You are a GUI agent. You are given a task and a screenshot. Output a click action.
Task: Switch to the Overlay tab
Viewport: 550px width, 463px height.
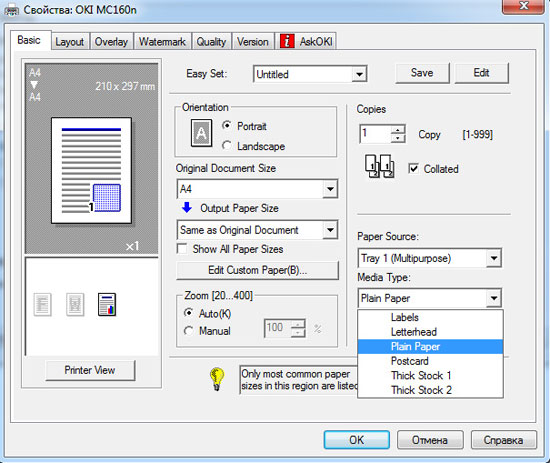pyautogui.click(x=111, y=42)
